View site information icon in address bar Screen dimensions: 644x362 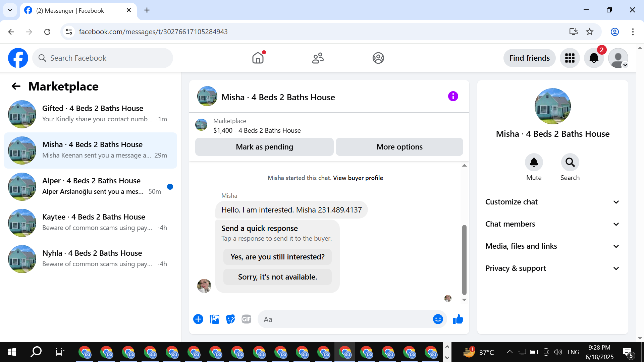pyautogui.click(x=69, y=32)
